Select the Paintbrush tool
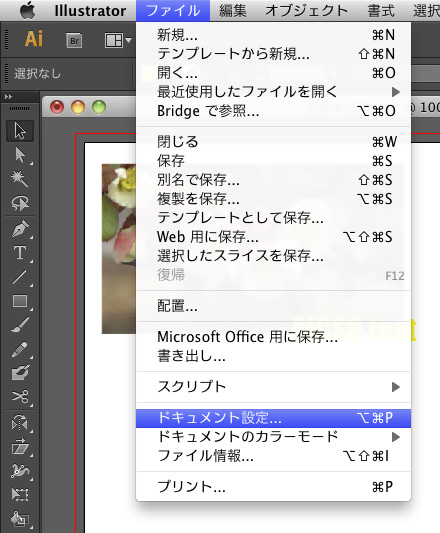The height and width of the screenshot is (533, 440). click(20, 325)
